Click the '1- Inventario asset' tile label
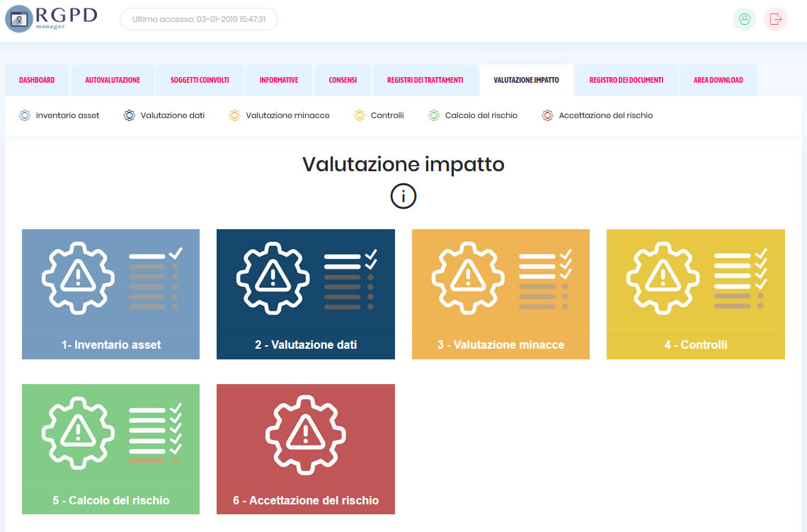This screenshot has width=807, height=532. click(x=111, y=345)
